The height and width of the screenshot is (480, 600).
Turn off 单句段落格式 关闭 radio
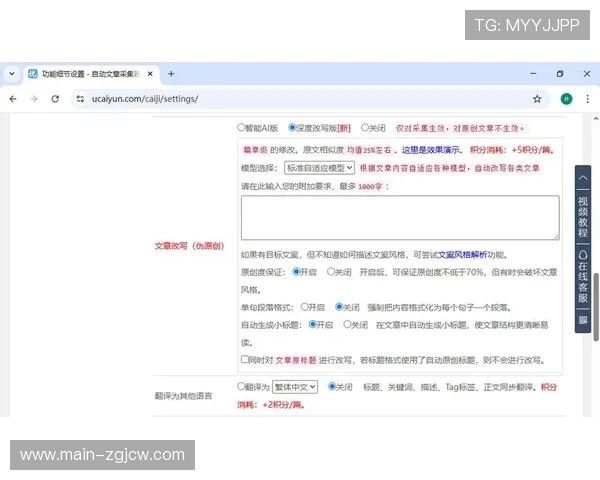339,307
